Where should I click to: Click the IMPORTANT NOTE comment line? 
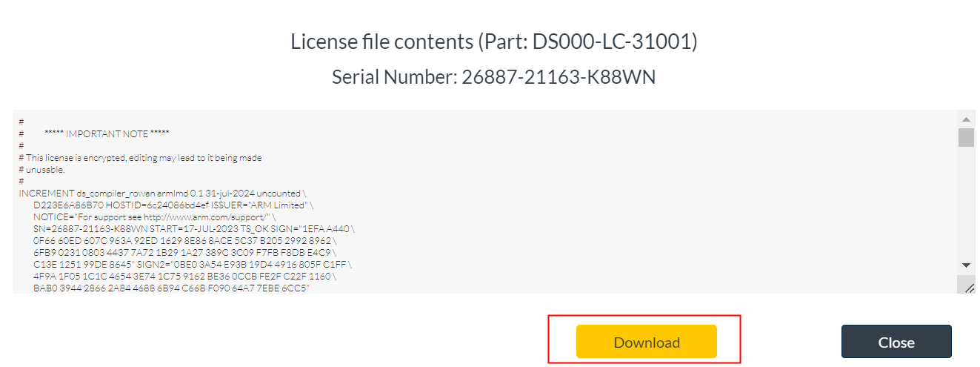coord(107,133)
